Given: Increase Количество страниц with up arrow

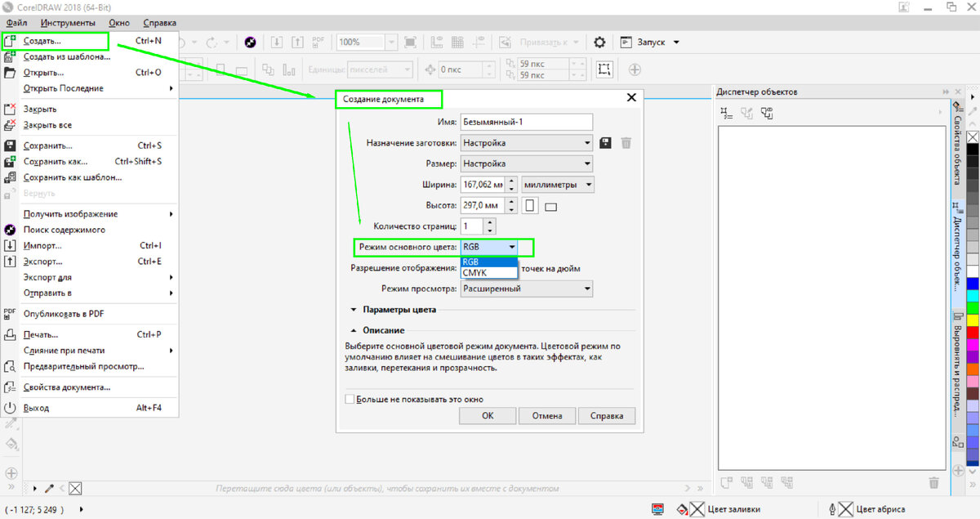Looking at the screenshot, I should pos(489,221).
